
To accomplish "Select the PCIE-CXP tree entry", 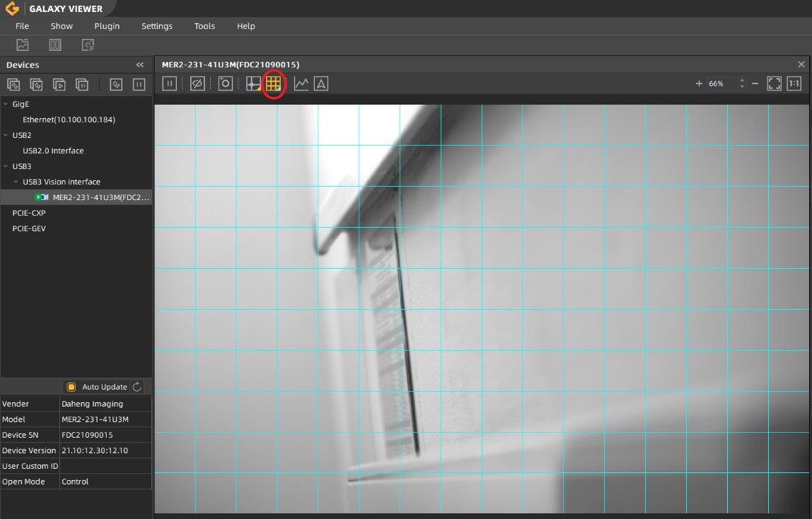I will (29, 213).
